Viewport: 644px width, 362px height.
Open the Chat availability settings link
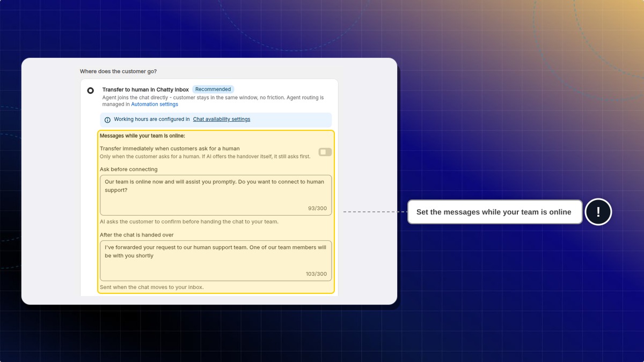(x=222, y=119)
